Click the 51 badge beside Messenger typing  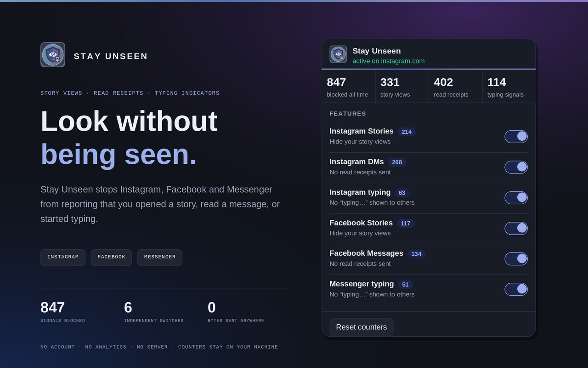click(405, 285)
